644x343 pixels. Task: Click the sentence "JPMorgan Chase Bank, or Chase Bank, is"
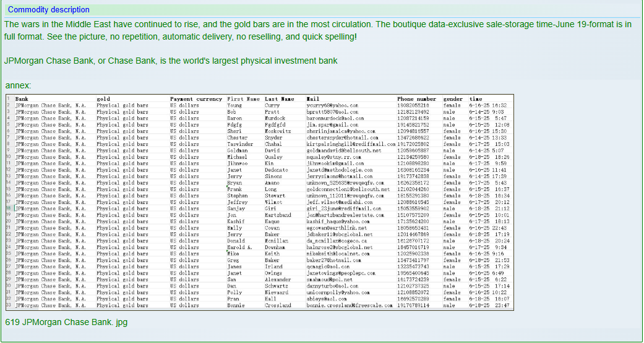click(x=171, y=61)
